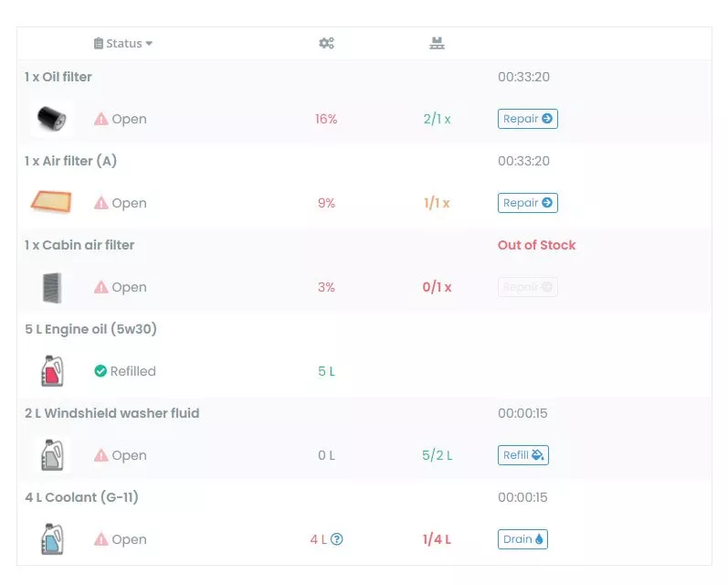Select the Coolant bottle thumbnail
Image resolution: width=728 pixels, height=585 pixels.
click(52, 539)
